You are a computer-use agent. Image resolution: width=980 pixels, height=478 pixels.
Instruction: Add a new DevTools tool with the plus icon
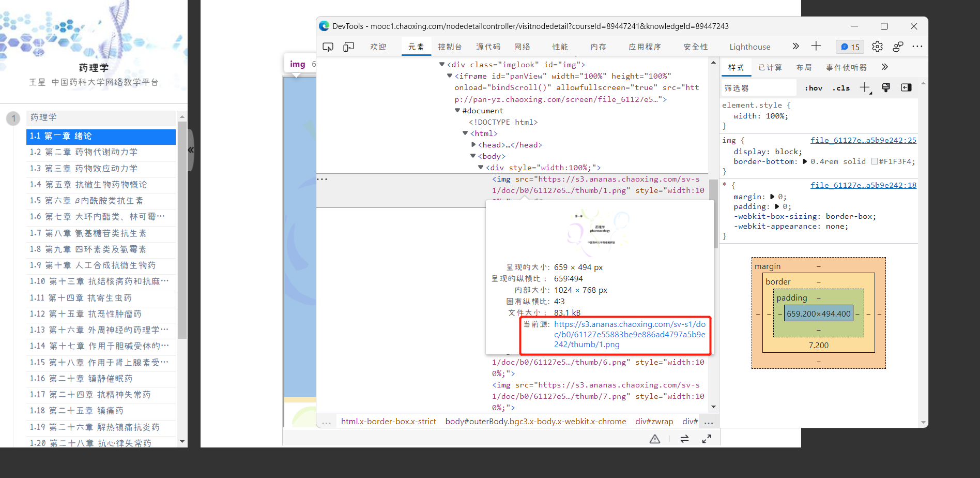click(x=816, y=46)
